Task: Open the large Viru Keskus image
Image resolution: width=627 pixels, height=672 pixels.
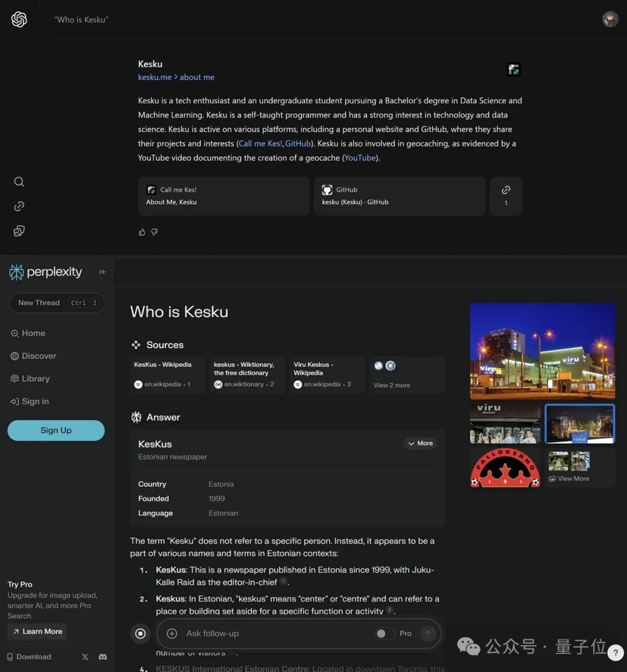Action: 542,351
